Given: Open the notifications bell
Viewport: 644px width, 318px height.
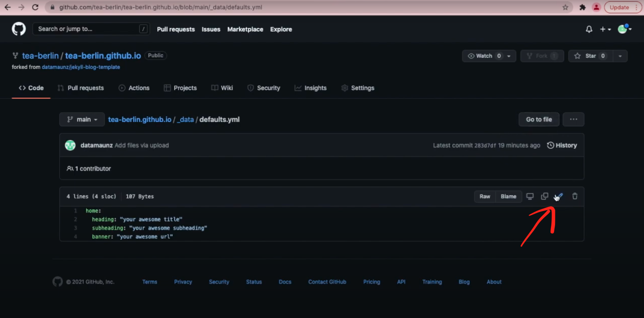Looking at the screenshot, I should tap(589, 29).
